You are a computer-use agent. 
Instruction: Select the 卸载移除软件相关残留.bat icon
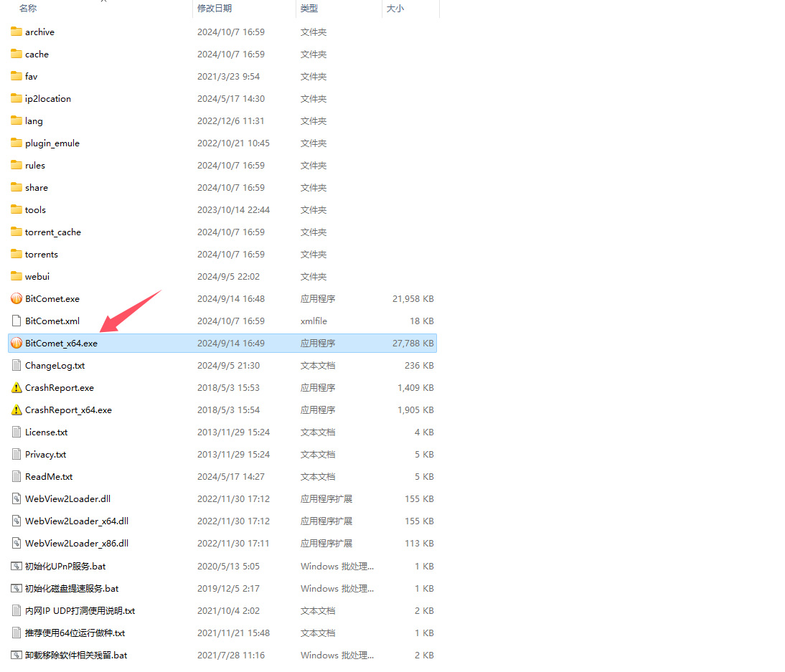[x=17, y=656]
